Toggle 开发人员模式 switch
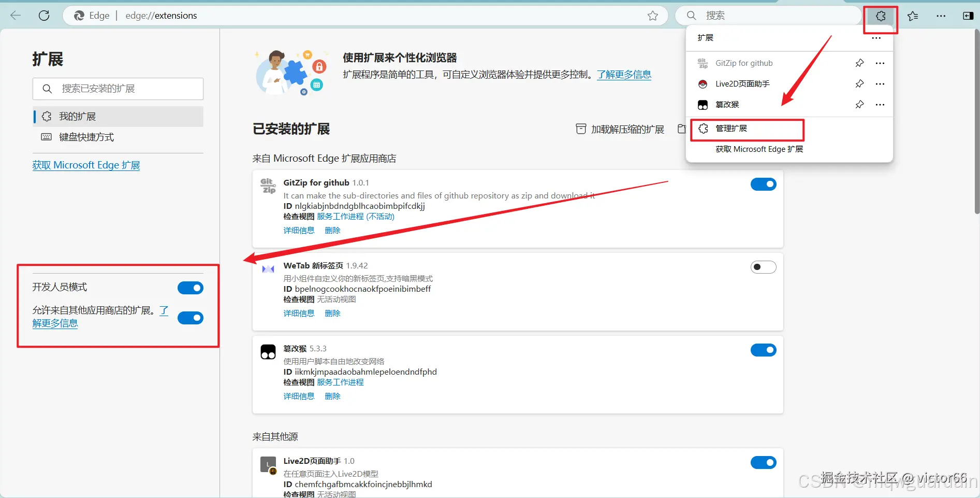 [x=191, y=288]
